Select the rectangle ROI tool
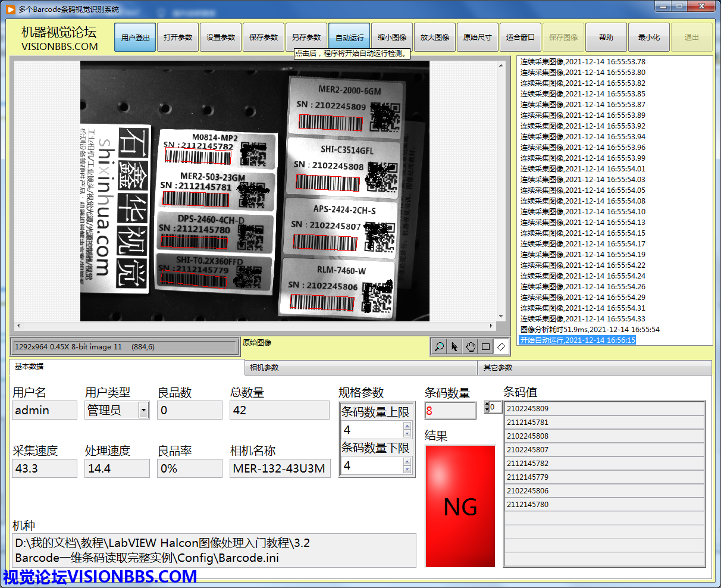The image size is (721, 588). 485,346
